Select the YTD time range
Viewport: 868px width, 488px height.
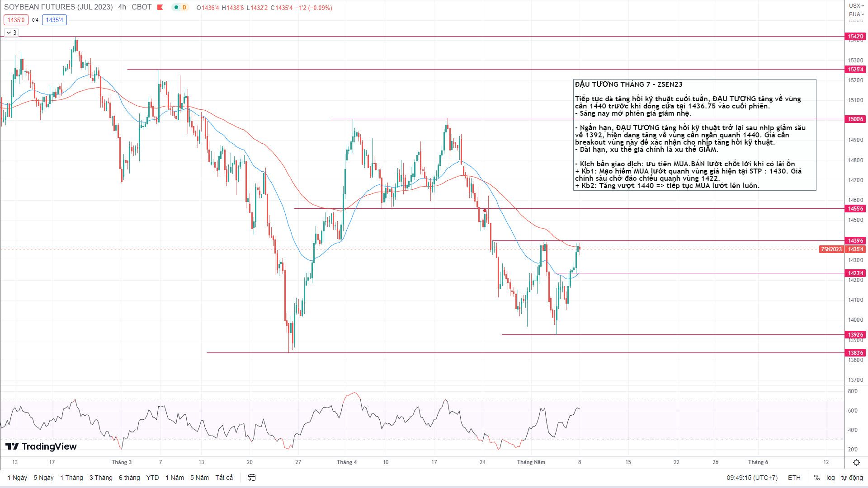152,478
